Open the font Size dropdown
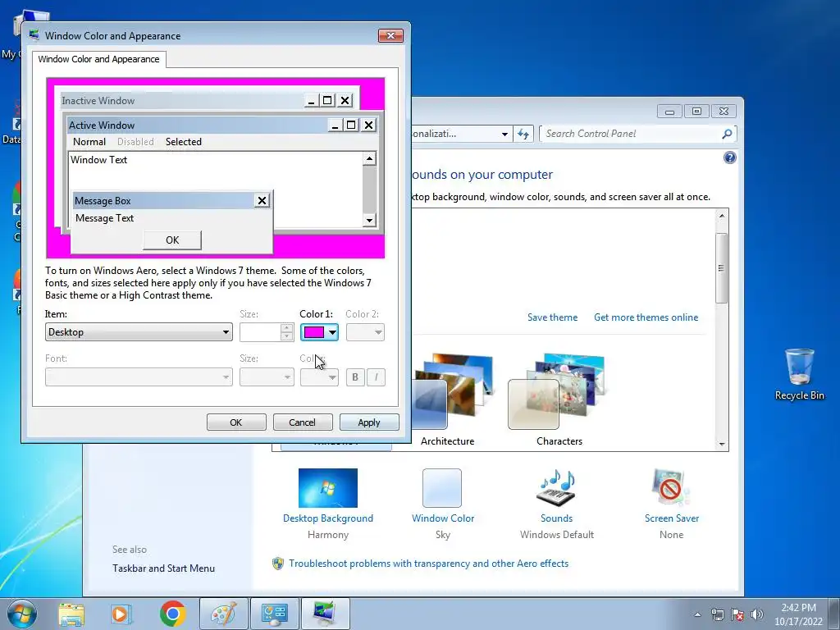 (267, 377)
